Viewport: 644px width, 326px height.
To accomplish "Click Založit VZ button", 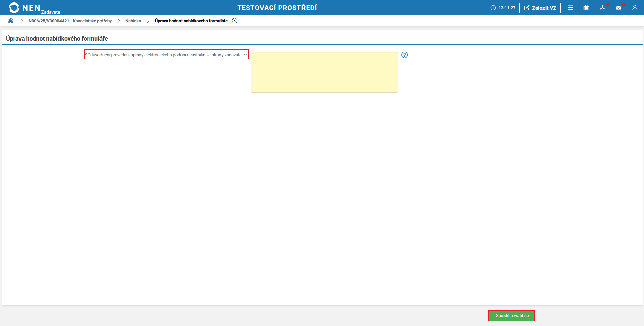I will pos(540,8).
